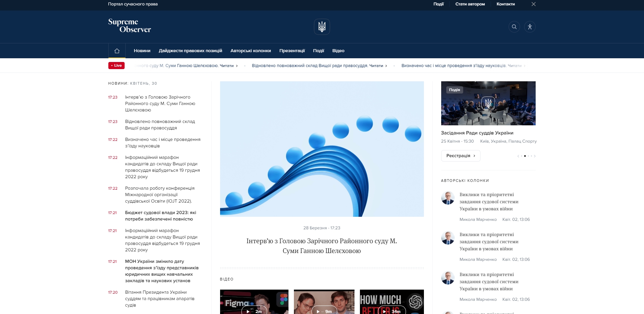Click event location Київ, Україна, Палац Спорту

[x=508, y=141]
